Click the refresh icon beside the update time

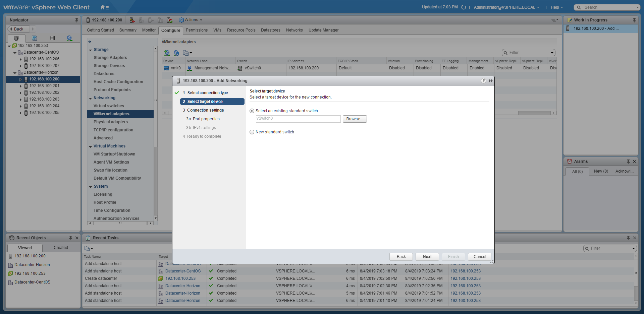tap(464, 7)
